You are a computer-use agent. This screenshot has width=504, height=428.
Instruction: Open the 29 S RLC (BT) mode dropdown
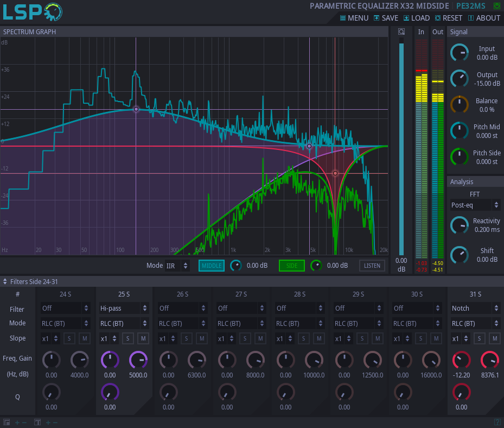pyautogui.click(x=358, y=323)
